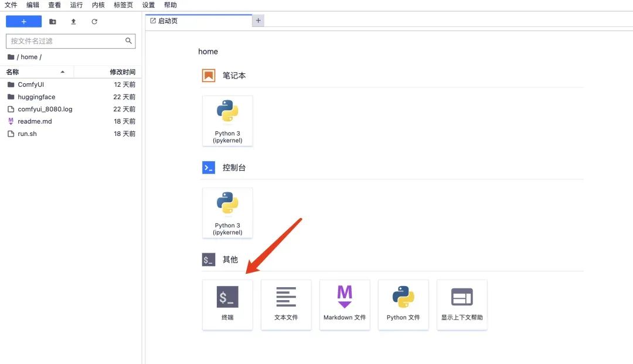
Task: Open 显示上下文帮助 contextual help card
Action: 462,304
